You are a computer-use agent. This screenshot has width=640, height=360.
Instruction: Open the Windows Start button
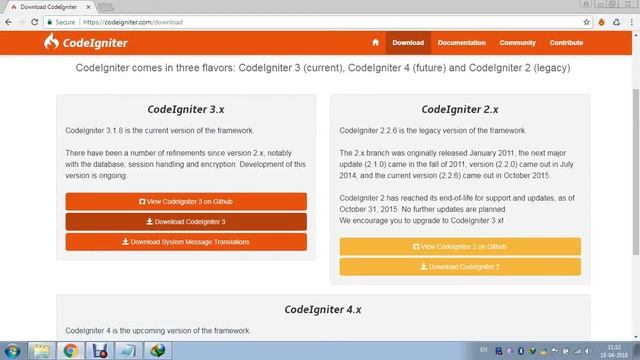click(12, 351)
